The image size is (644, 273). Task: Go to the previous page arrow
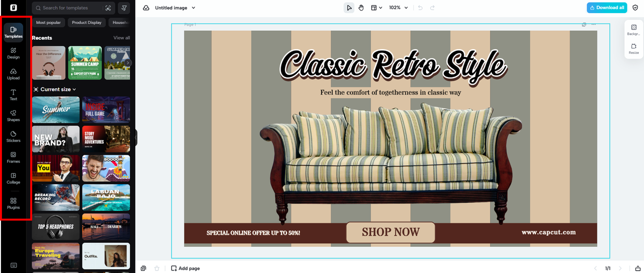(596, 268)
